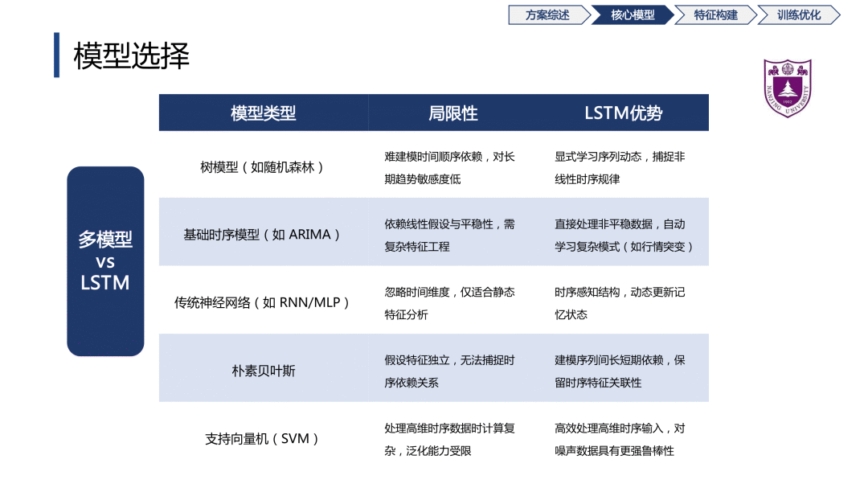
Task: Click the Nanjing University logo
Action: click(x=787, y=88)
